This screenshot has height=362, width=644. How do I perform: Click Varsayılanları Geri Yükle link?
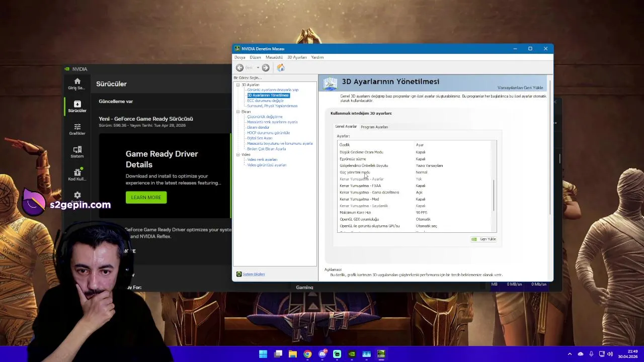pyautogui.click(x=520, y=88)
